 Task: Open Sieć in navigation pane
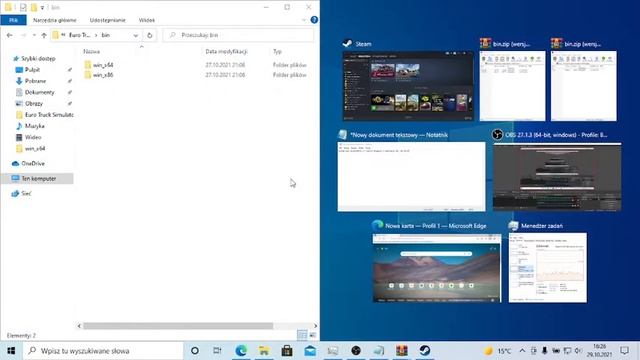(x=26, y=193)
